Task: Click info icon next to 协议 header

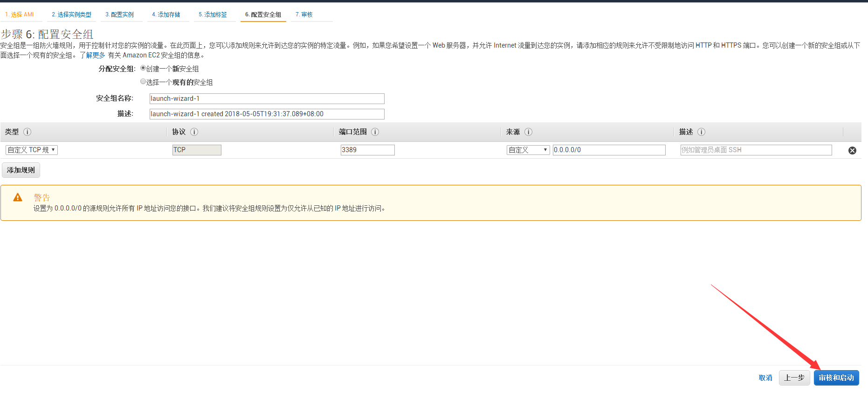Action: pyautogui.click(x=194, y=132)
